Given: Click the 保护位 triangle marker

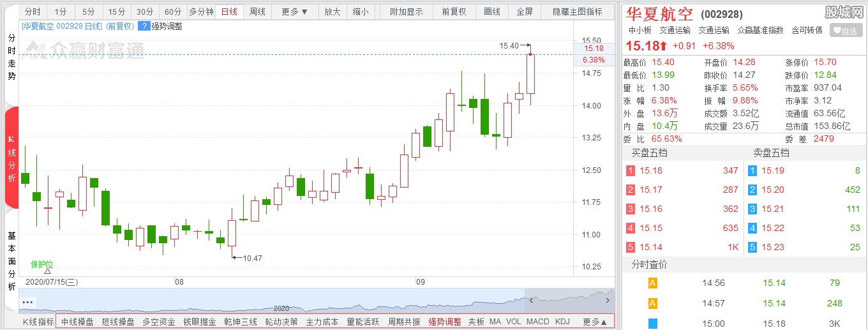Looking at the screenshot, I should 47,271.
